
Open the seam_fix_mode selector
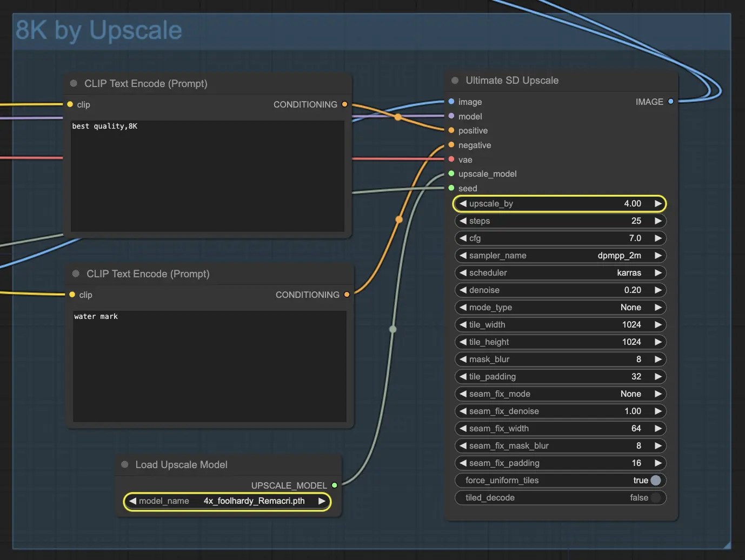[560, 394]
